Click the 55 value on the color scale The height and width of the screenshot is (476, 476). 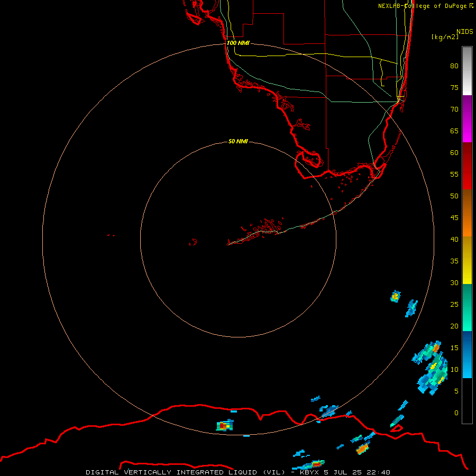454,174
